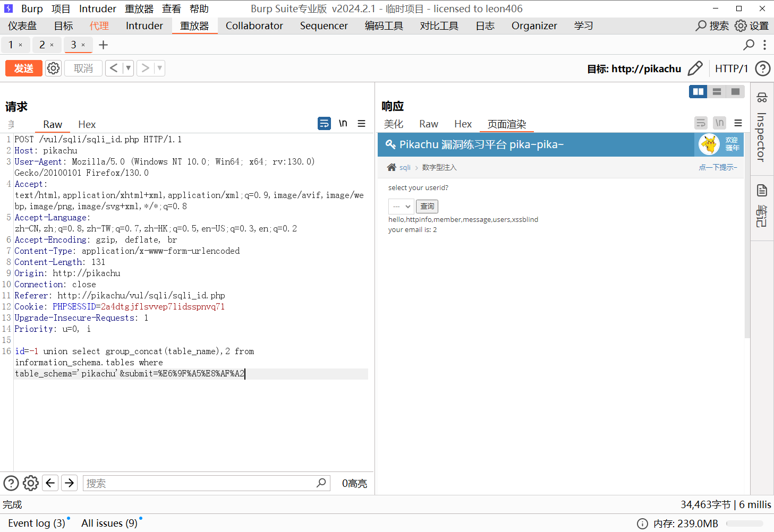This screenshot has height=532, width=774.
Task: Close Repeater tab 2
Action: point(52,45)
